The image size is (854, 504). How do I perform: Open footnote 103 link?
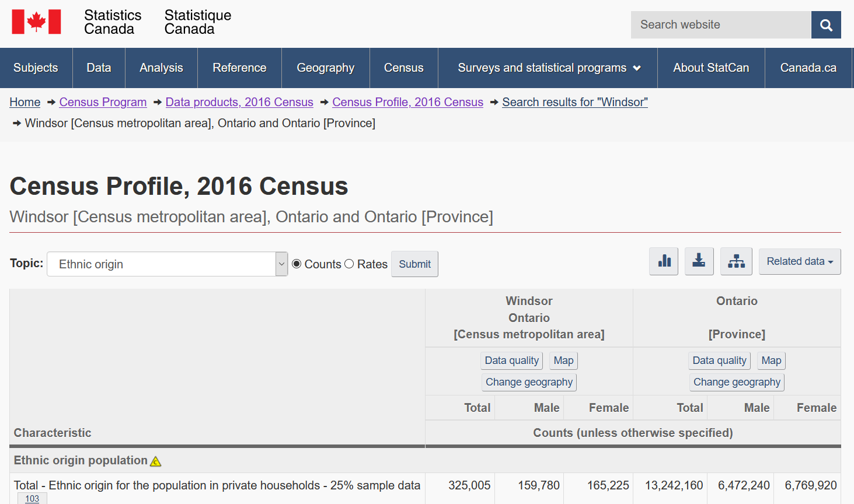32,498
